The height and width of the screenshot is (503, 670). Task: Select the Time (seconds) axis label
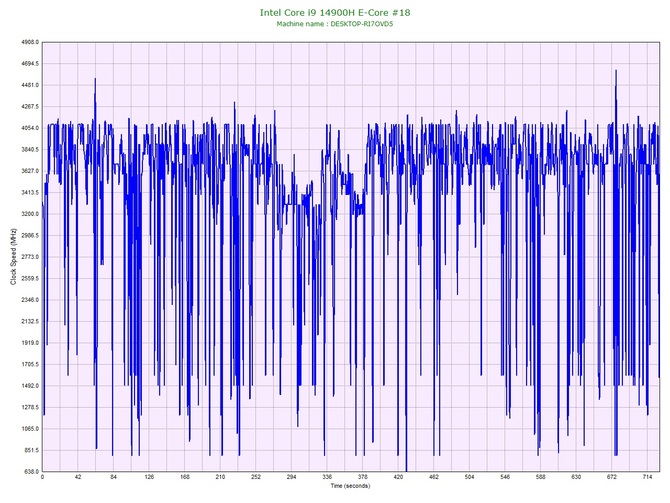[x=350, y=486]
